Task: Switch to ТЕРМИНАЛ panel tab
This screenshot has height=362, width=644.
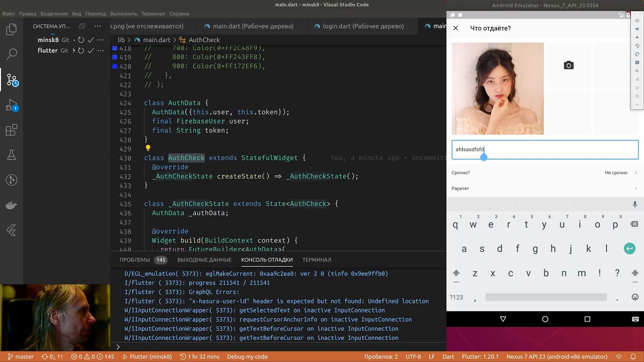Action: pos(316,260)
